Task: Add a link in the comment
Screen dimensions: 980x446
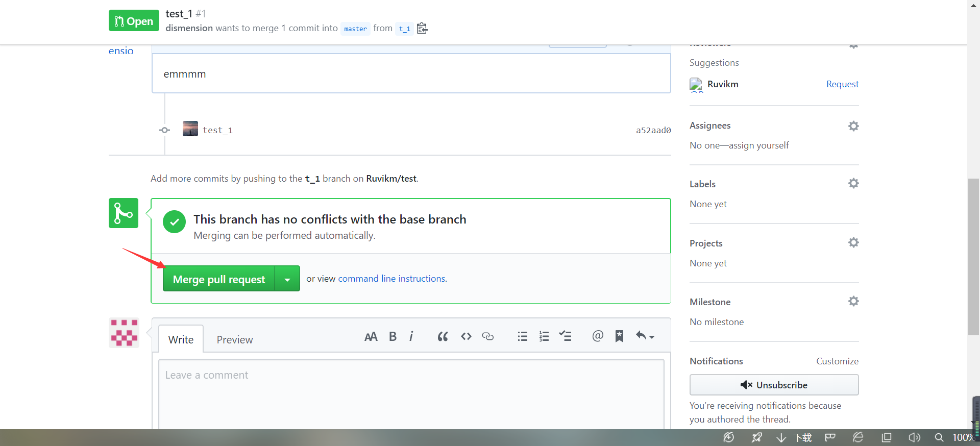Action: pos(488,336)
